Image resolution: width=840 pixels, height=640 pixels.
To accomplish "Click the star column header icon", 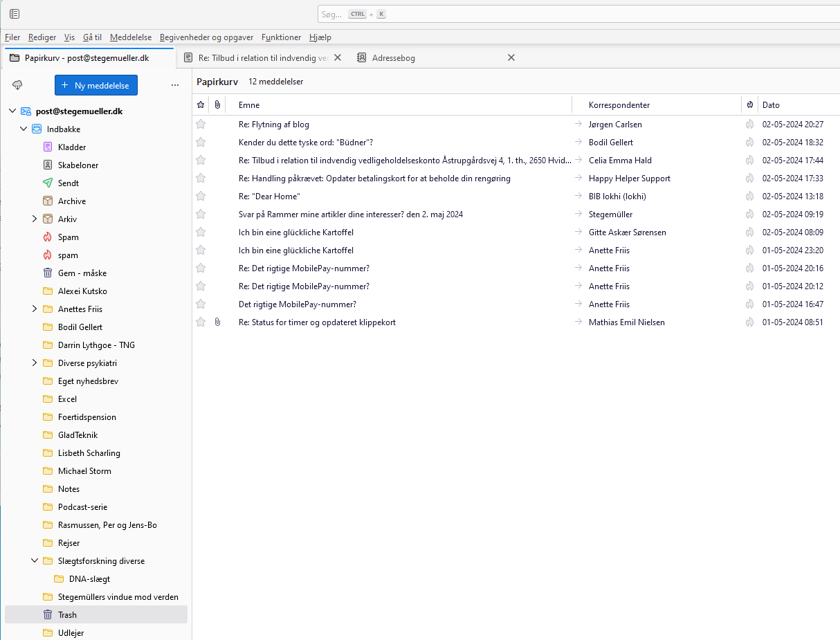I will 201,105.
